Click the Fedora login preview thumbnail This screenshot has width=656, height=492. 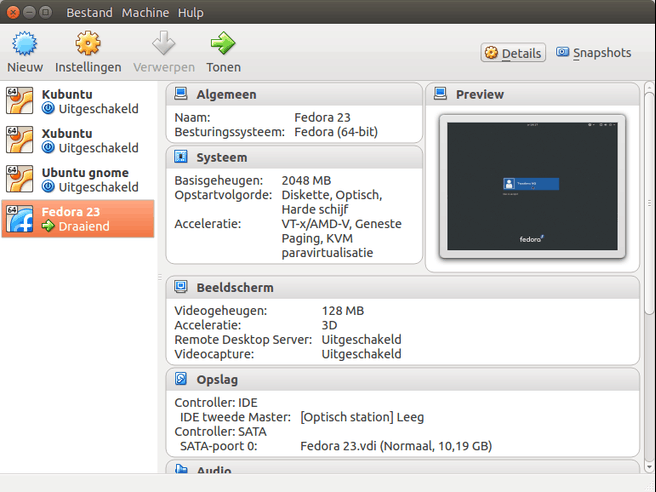(532, 186)
